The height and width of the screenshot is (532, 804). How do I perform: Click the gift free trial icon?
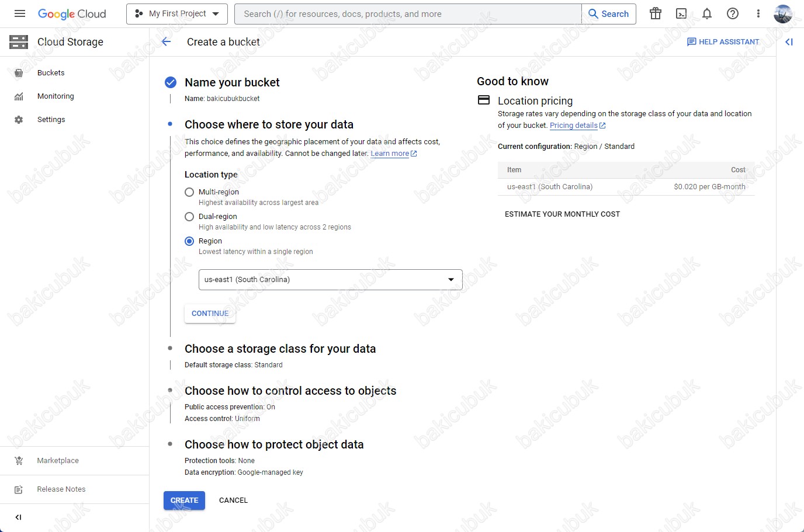tap(656, 13)
